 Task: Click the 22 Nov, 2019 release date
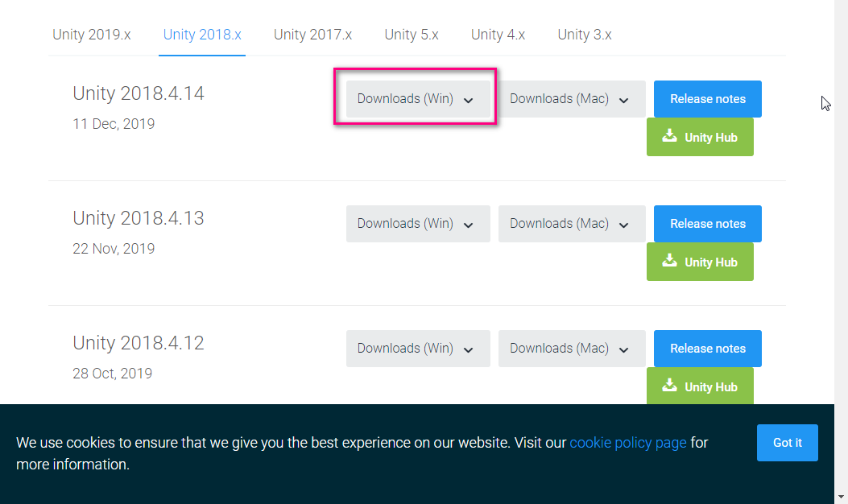click(114, 249)
